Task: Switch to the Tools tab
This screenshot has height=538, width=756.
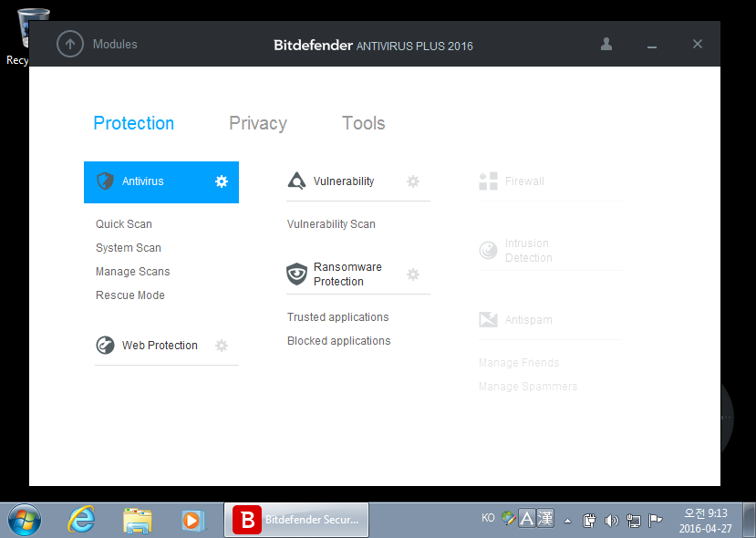Action: (x=364, y=123)
